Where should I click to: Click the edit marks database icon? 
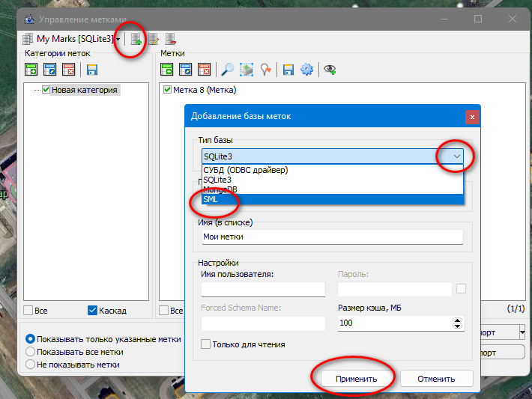pos(154,39)
